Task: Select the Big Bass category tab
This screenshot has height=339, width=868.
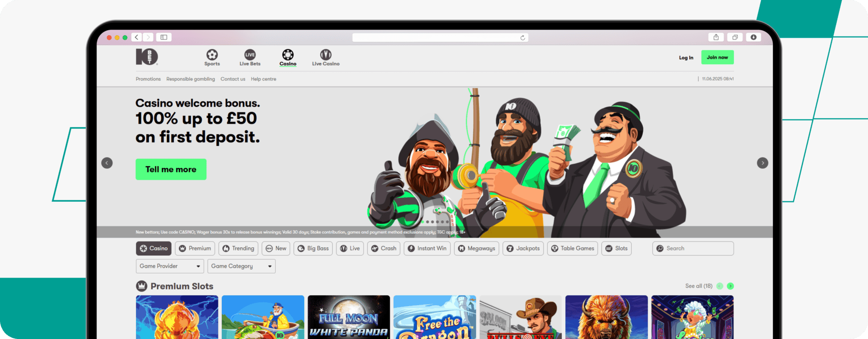Action: pyautogui.click(x=313, y=248)
